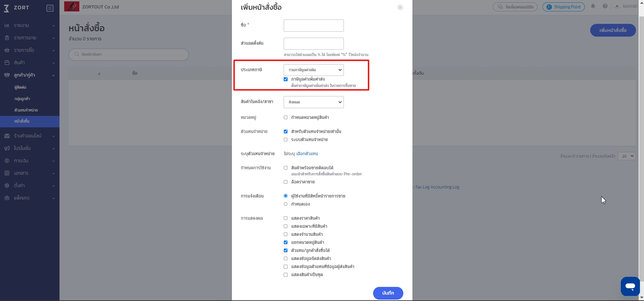Viewport: 644px width, 301px height.
Task: Open the notifications bell icon
Action: click(593, 6)
